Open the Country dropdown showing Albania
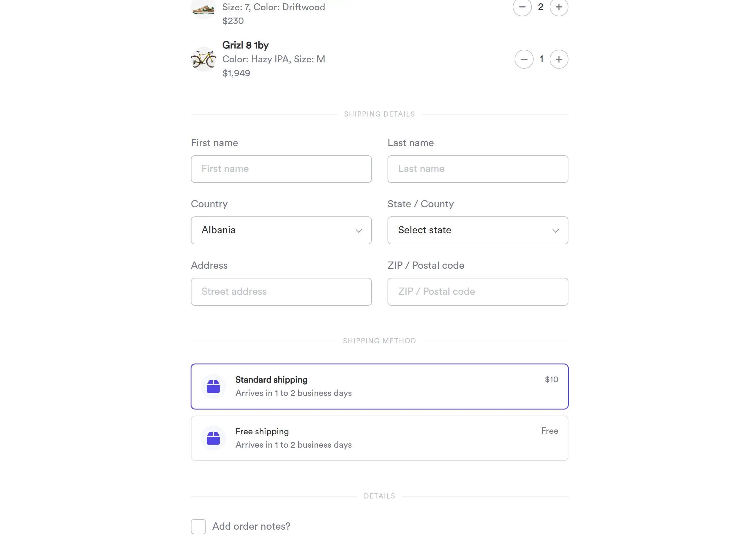 (281, 230)
